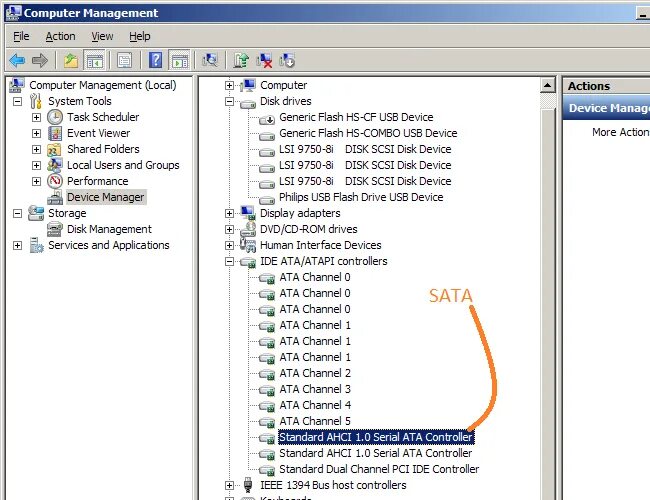Open the Action menu
The image size is (650, 500).
coord(61,36)
